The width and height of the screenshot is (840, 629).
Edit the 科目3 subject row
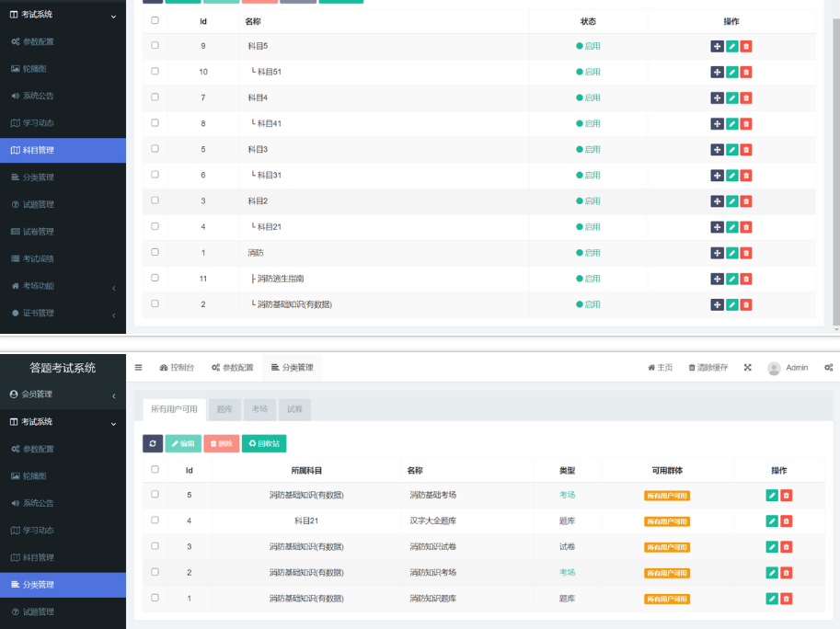(x=731, y=149)
